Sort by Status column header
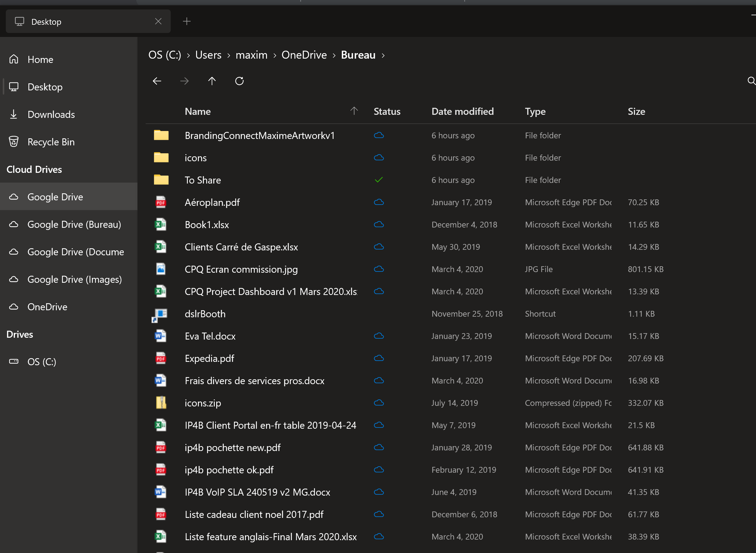Screen dimensions: 756x553 point(387,111)
